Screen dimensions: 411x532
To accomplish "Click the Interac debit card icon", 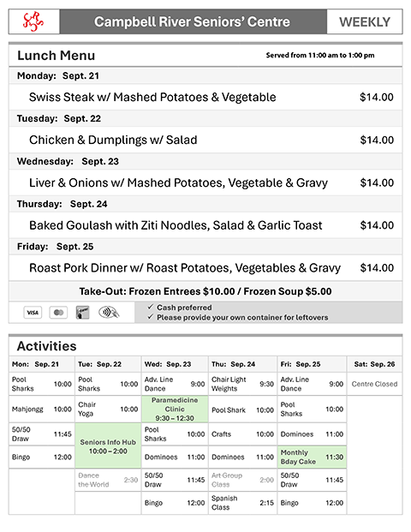I will click(82, 313).
